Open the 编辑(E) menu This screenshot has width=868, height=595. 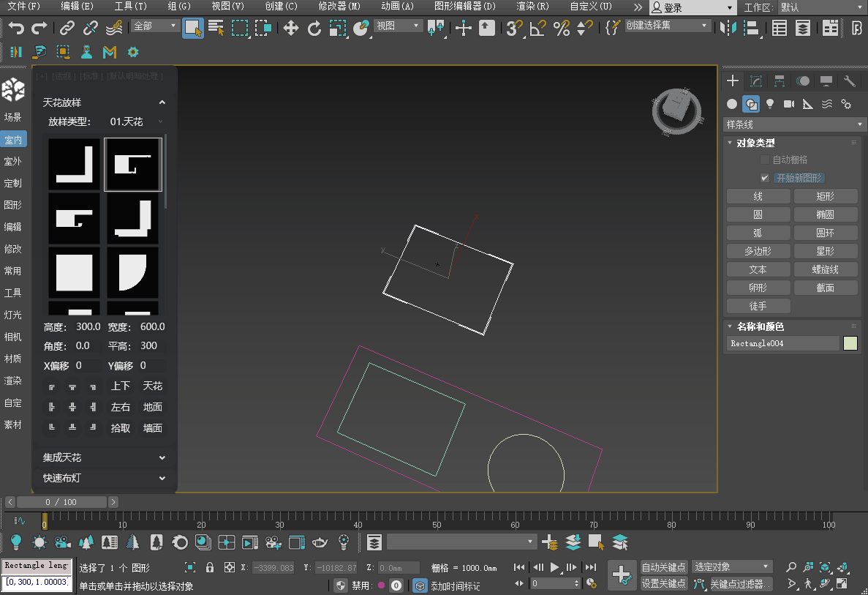pos(77,6)
